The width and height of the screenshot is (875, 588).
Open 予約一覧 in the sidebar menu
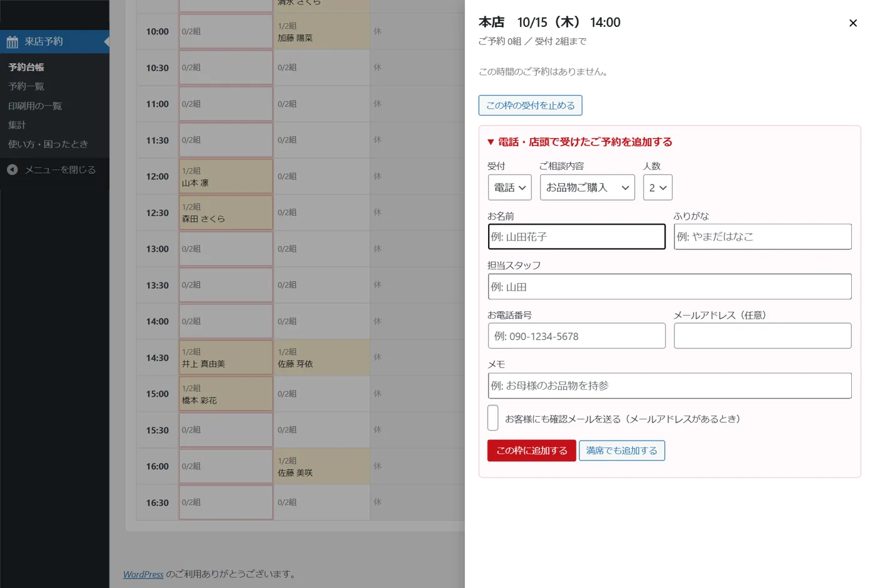click(x=26, y=86)
